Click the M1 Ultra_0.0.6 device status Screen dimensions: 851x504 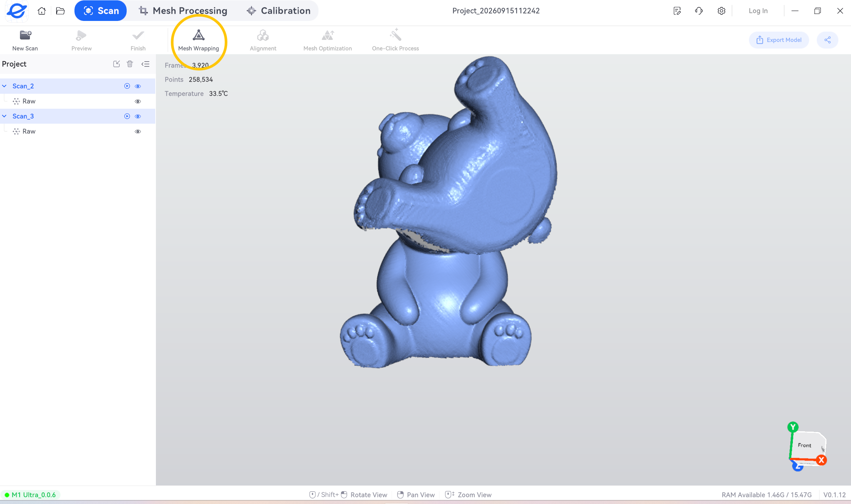coord(31,495)
